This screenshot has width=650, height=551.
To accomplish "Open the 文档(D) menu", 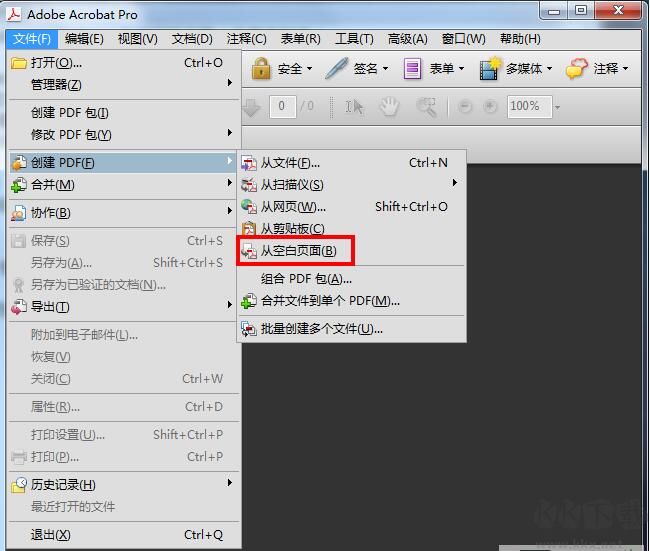I will point(192,39).
